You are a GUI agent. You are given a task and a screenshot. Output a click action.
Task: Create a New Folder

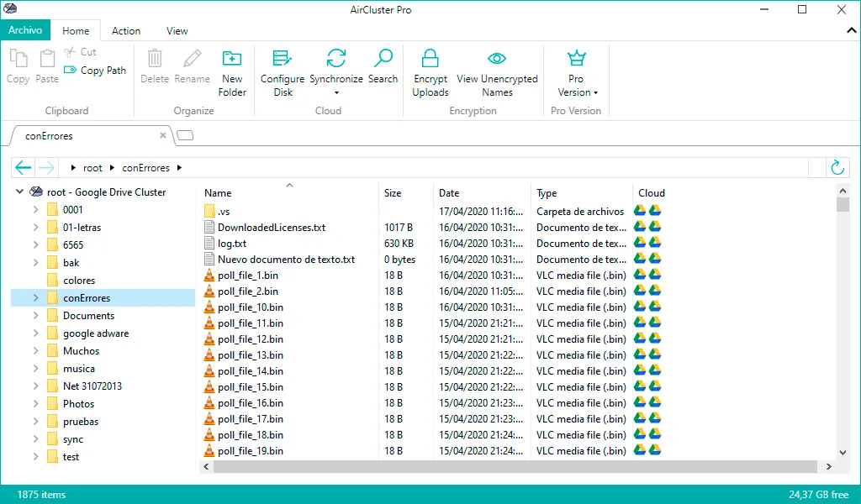point(232,72)
